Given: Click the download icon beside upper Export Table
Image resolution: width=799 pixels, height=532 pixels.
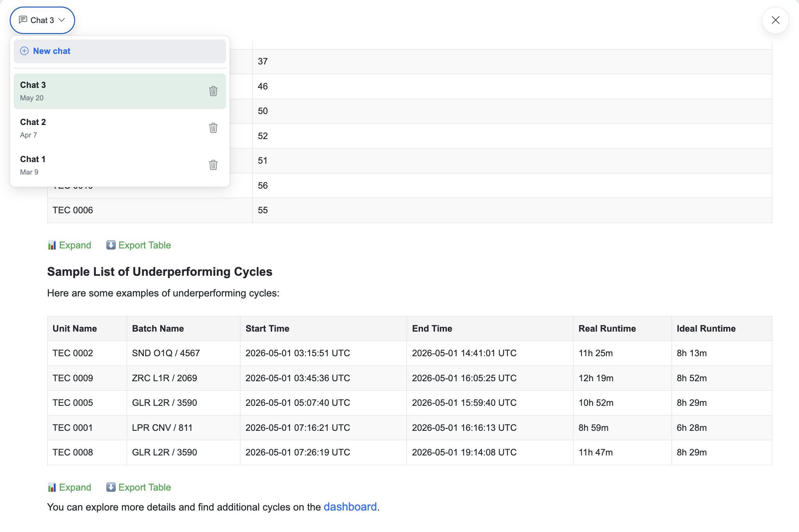Looking at the screenshot, I should (111, 245).
